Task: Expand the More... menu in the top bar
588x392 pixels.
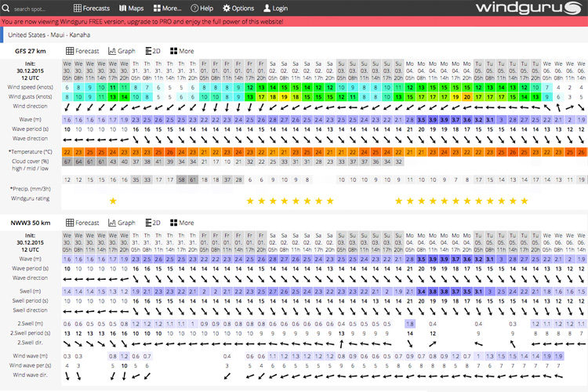Action: (x=168, y=9)
